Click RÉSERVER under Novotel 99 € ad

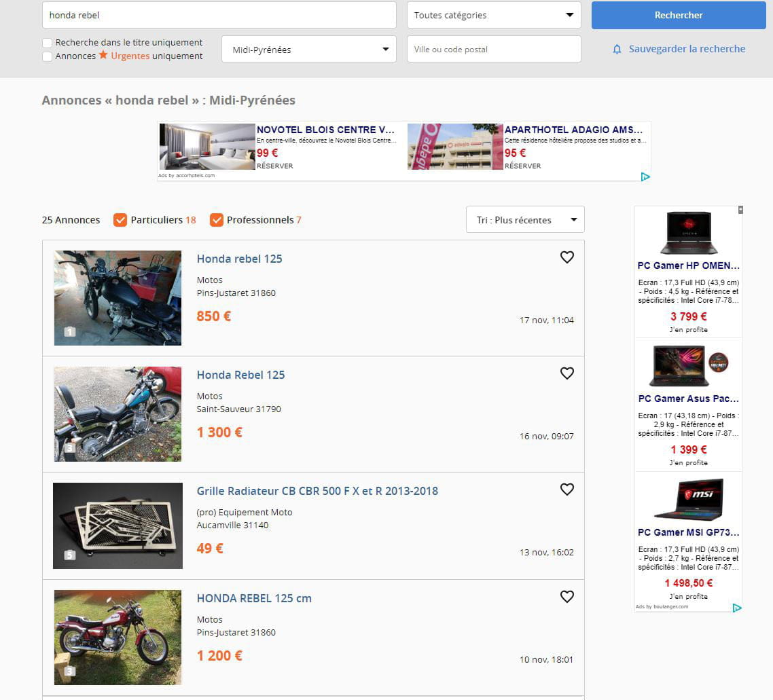pos(274,166)
